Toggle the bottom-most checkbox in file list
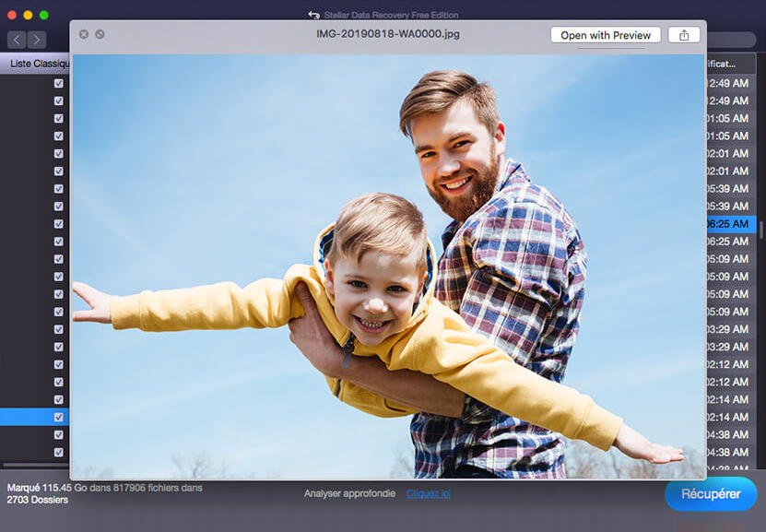The height and width of the screenshot is (532, 766). point(59,452)
